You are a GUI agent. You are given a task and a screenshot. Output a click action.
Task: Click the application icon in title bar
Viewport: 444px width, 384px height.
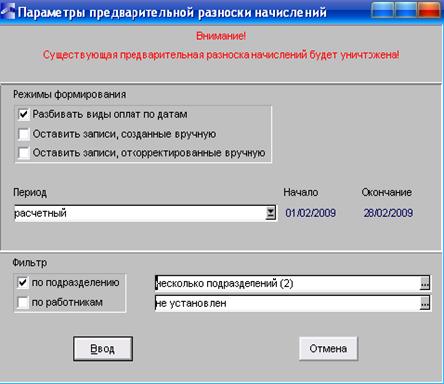coord(8,11)
